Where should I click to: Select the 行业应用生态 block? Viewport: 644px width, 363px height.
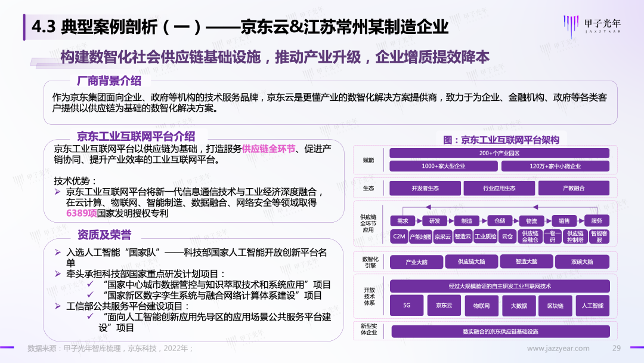coord(499,188)
